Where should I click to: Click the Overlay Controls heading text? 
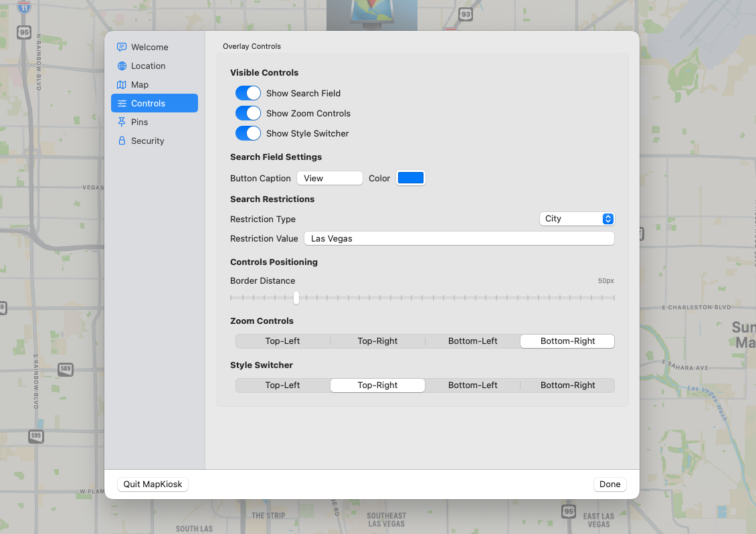click(x=252, y=46)
